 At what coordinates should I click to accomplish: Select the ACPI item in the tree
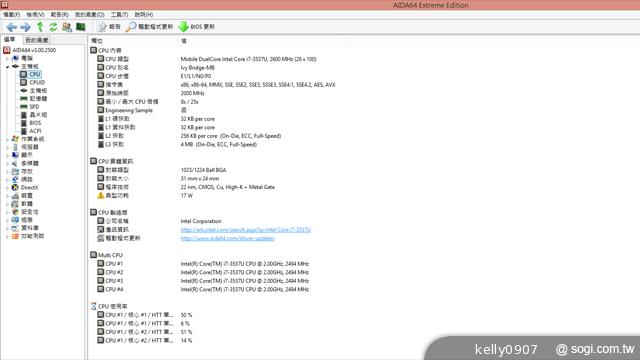click(35, 131)
